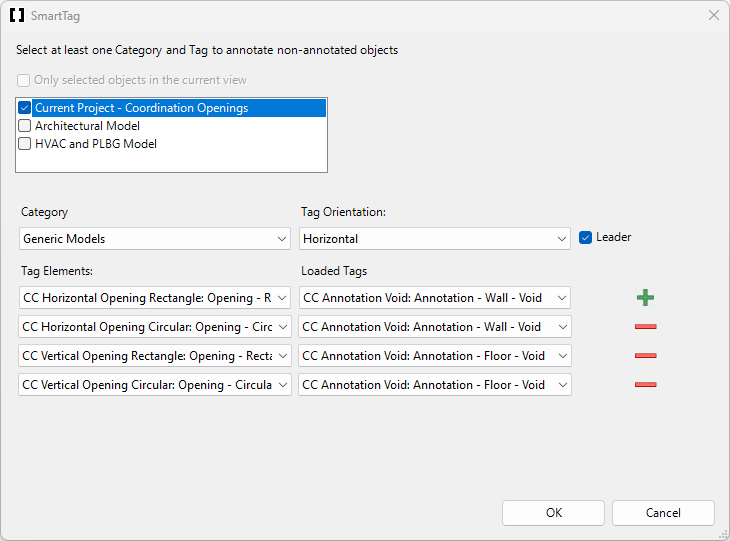Check the HVAC and PLBG Model box
This screenshot has width=730, height=541.
[25, 144]
